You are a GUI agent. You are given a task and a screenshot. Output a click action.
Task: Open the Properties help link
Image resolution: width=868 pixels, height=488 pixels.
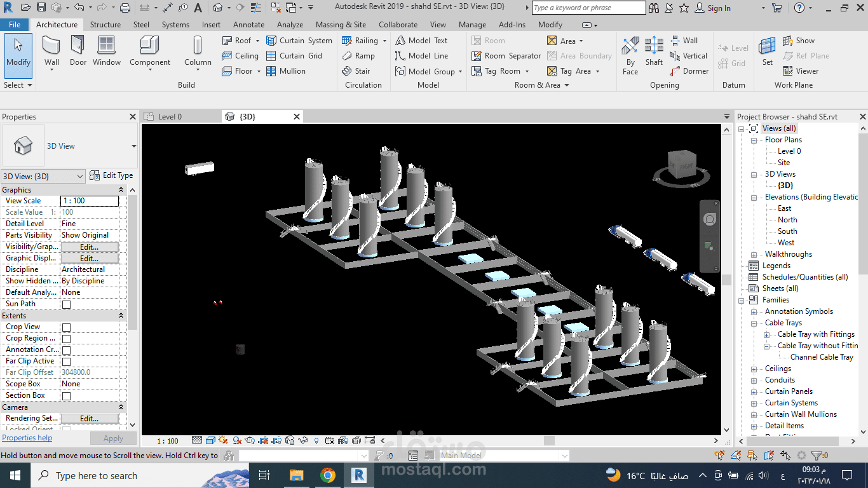[27, 438]
